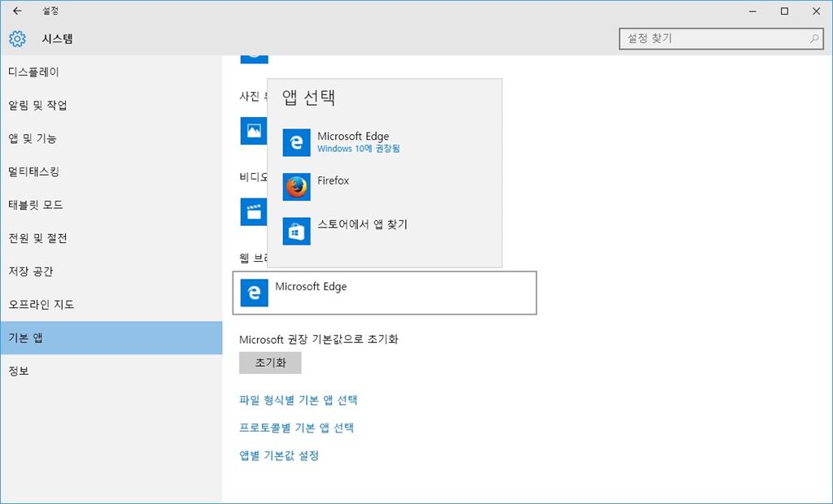Open 파일 형식별 기본 앱 선택 link
This screenshot has width=833, height=504.
[299, 400]
